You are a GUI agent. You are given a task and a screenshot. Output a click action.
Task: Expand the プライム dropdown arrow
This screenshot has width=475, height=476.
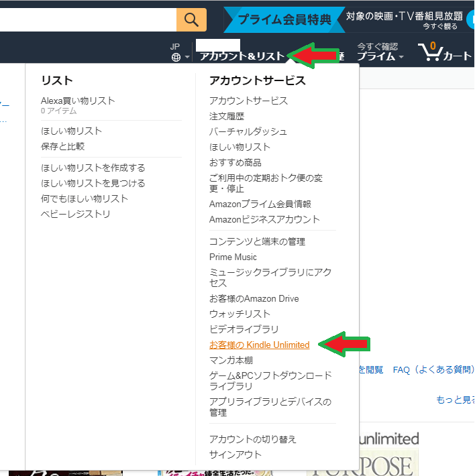point(401,57)
